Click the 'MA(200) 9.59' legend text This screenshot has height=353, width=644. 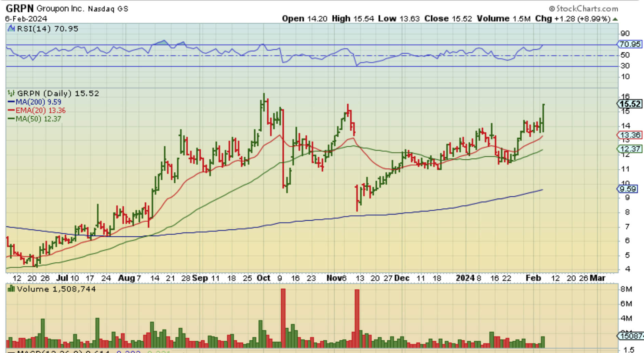point(38,102)
